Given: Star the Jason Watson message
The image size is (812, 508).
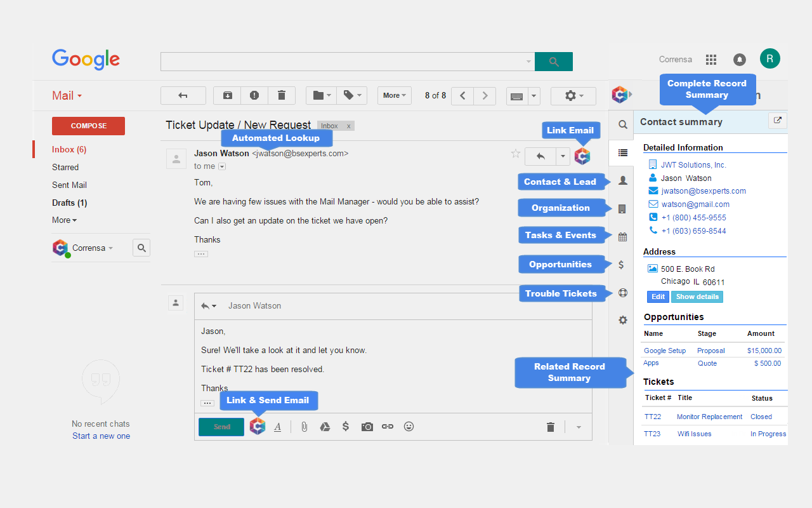Looking at the screenshot, I should 516,154.
